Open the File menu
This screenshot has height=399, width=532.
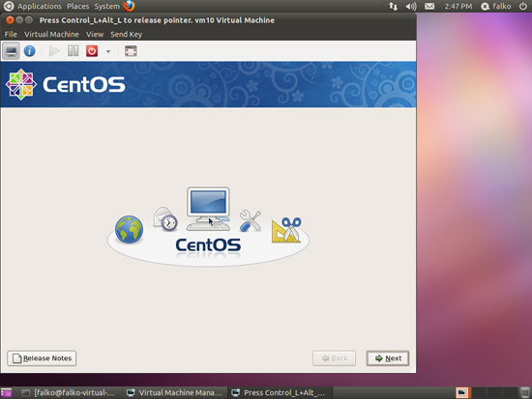coord(11,34)
